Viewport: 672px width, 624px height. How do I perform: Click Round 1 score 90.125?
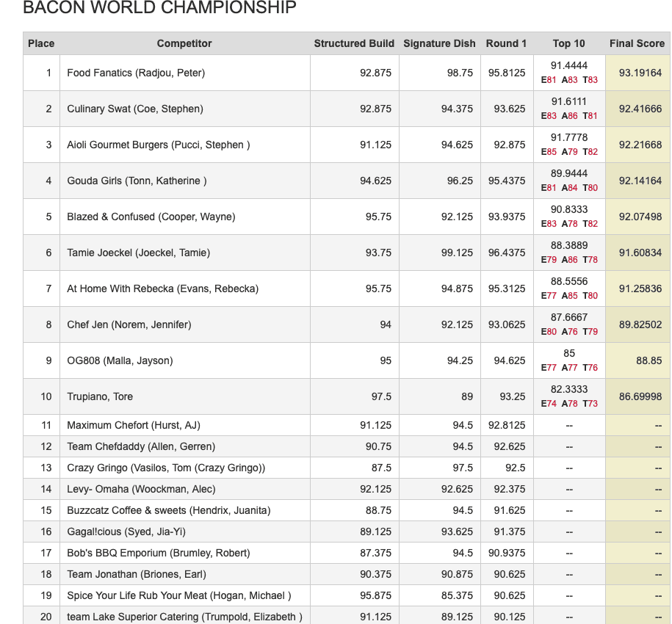click(x=509, y=617)
